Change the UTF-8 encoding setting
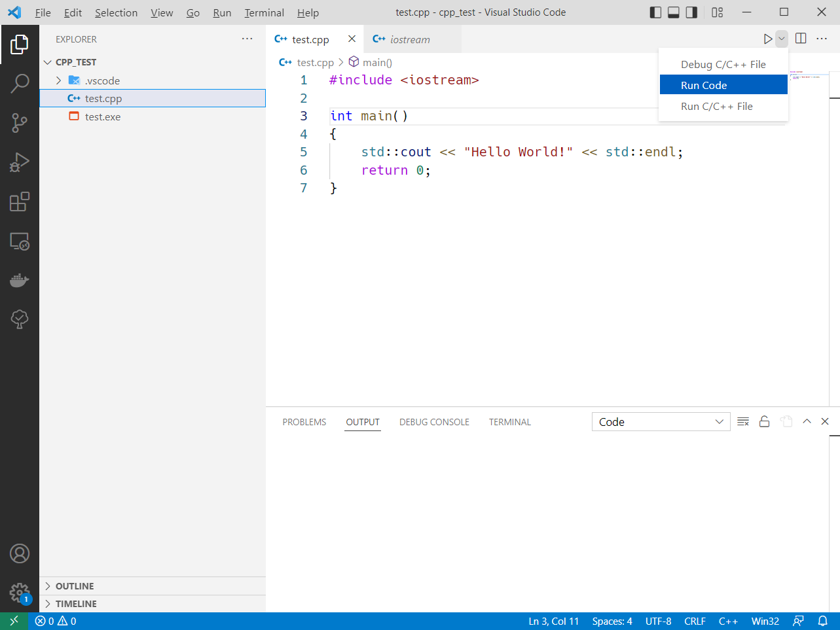Viewport: 840px width, 630px height. point(659,621)
